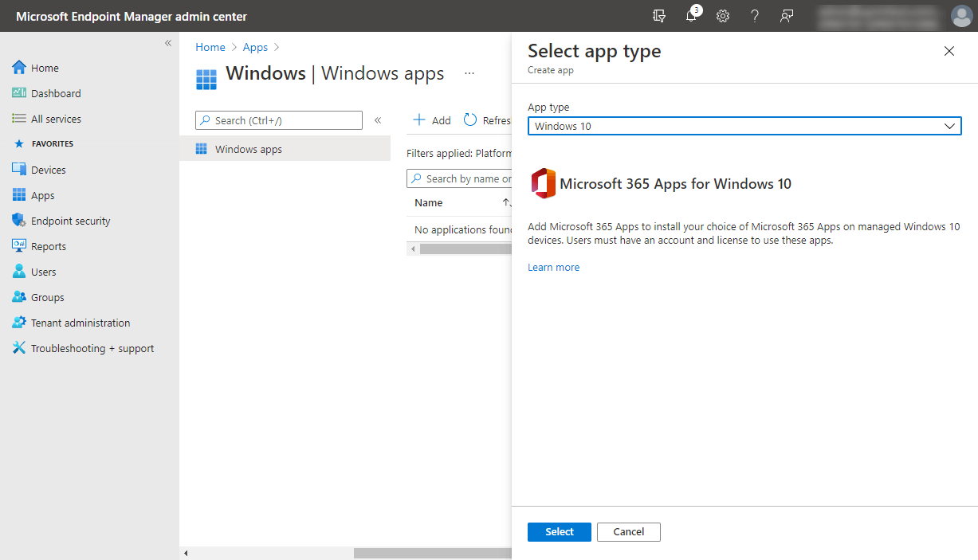This screenshot has height=560, width=978.
Task: Select Windows apps in the middle pane
Action: click(249, 149)
